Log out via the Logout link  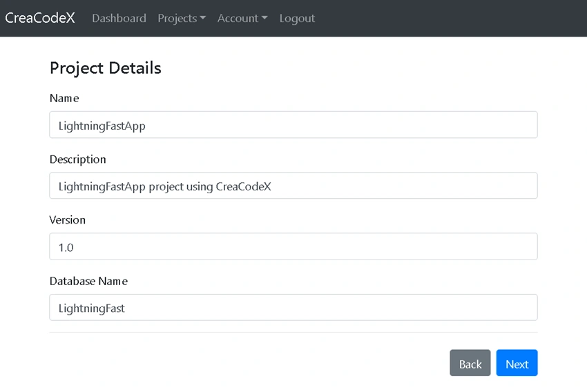297,18
